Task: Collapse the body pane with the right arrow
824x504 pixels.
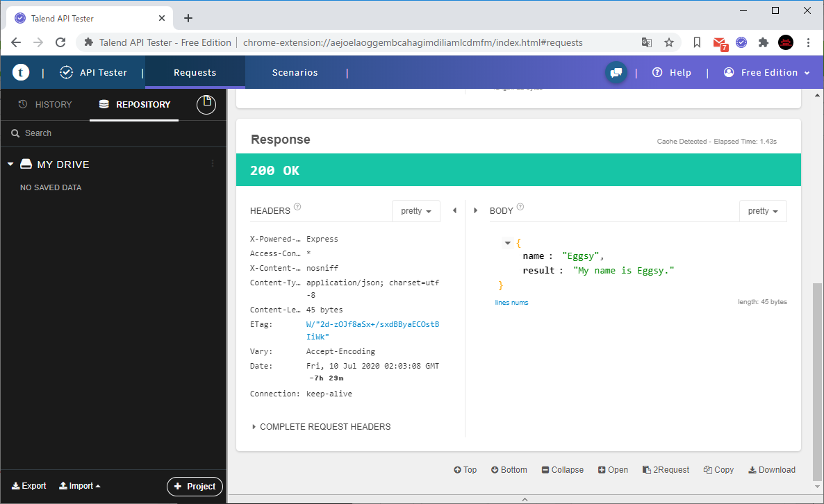Action: point(476,210)
